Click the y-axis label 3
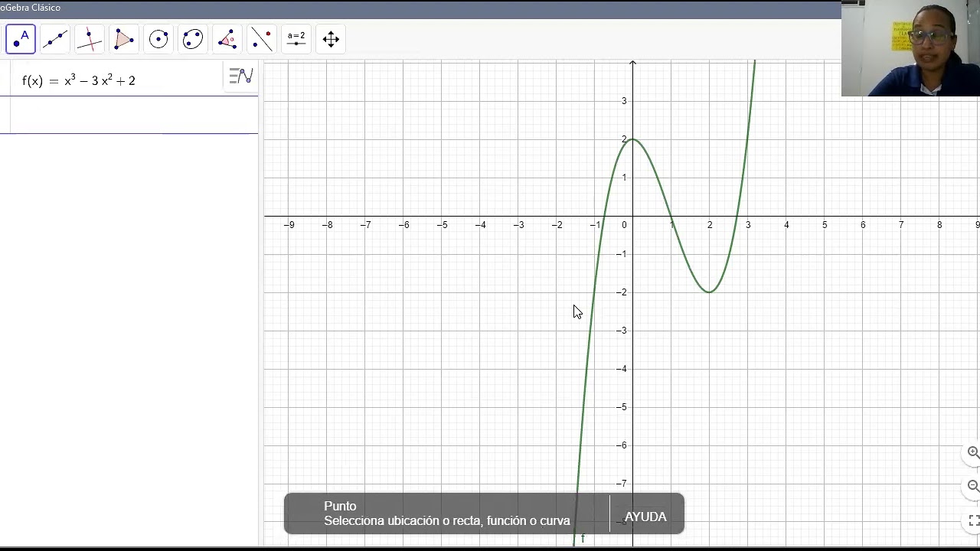Image resolution: width=980 pixels, height=551 pixels. pos(624,101)
